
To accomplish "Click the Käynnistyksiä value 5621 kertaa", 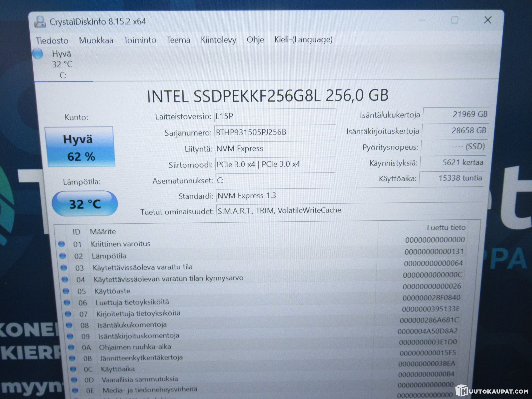I will coord(453,162).
